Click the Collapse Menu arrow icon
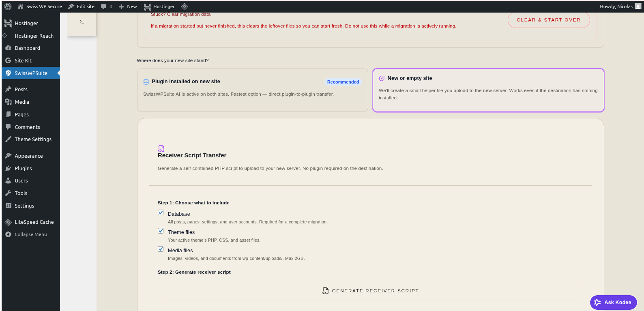 pyautogui.click(x=8, y=234)
